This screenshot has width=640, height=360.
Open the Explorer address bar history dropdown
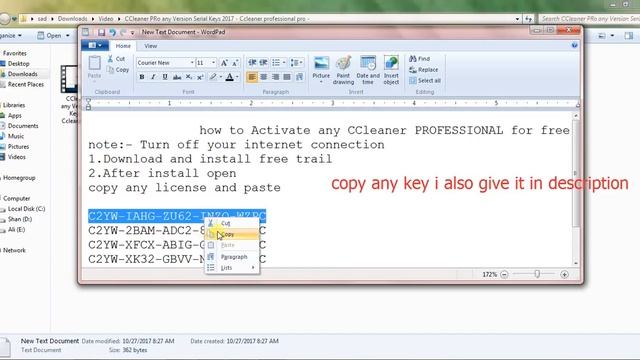coord(518,19)
